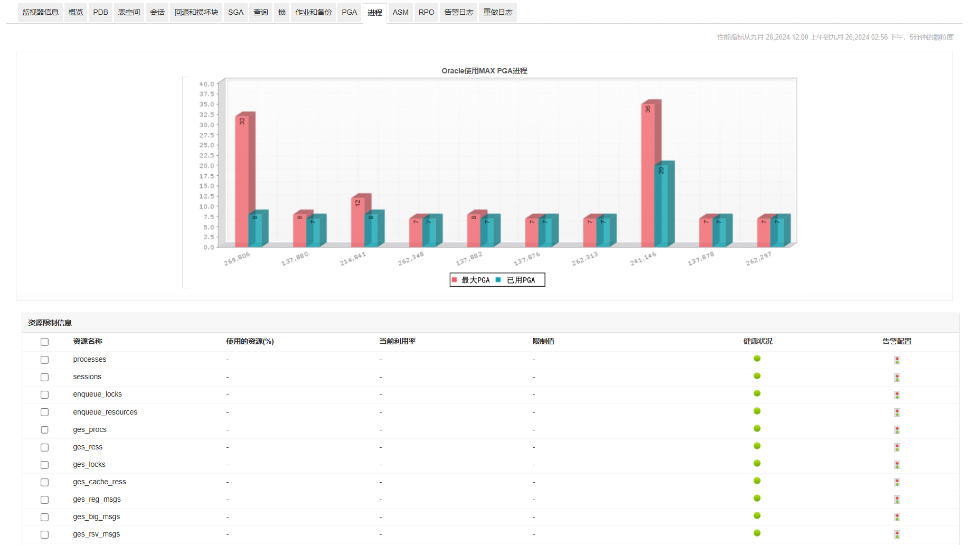Open alert configuration icon for sessions row
980x545 pixels.
pyautogui.click(x=897, y=378)
